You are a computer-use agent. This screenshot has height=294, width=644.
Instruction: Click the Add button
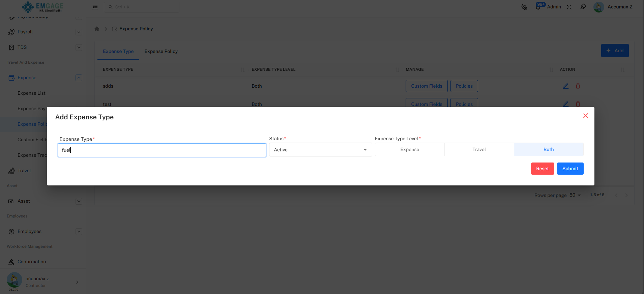click(x=615, y=51)
